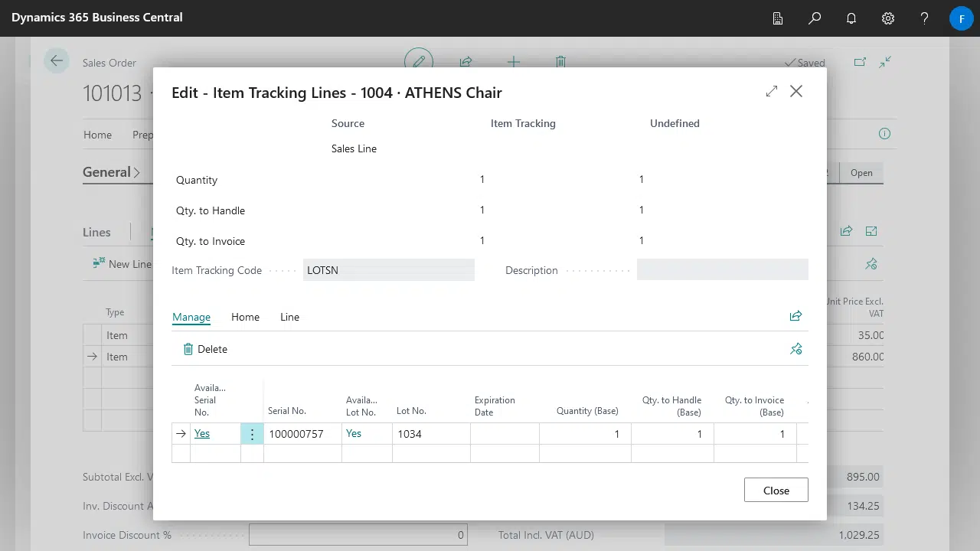Click the help question mark icon
980x551 pixels.
coord(925,18)
